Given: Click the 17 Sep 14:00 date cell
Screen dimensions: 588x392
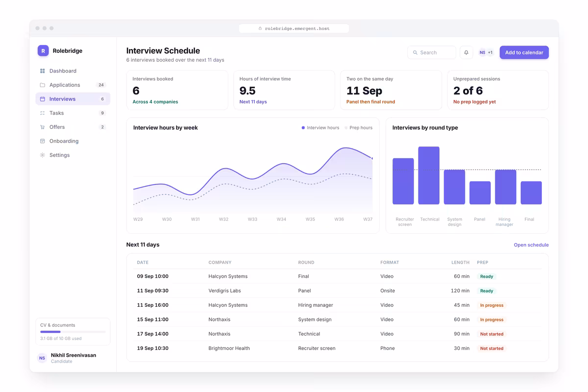Looking at the screenshot, I should point(153,334).
